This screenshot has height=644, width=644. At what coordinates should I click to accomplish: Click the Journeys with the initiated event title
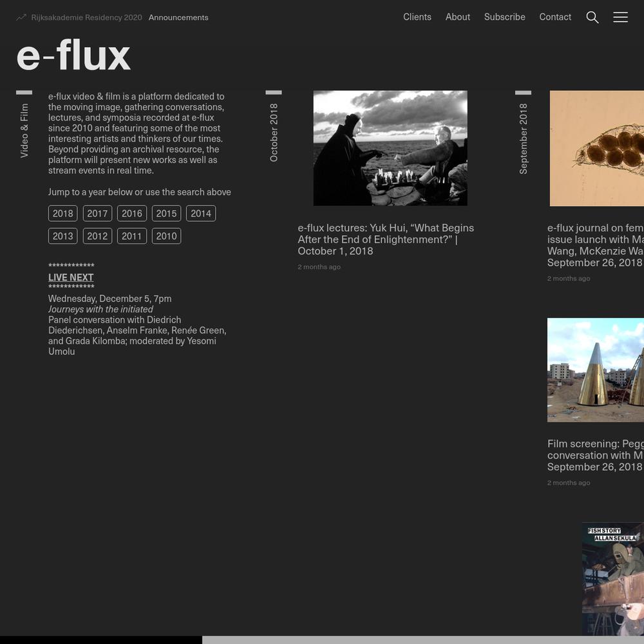pos(100,309)
